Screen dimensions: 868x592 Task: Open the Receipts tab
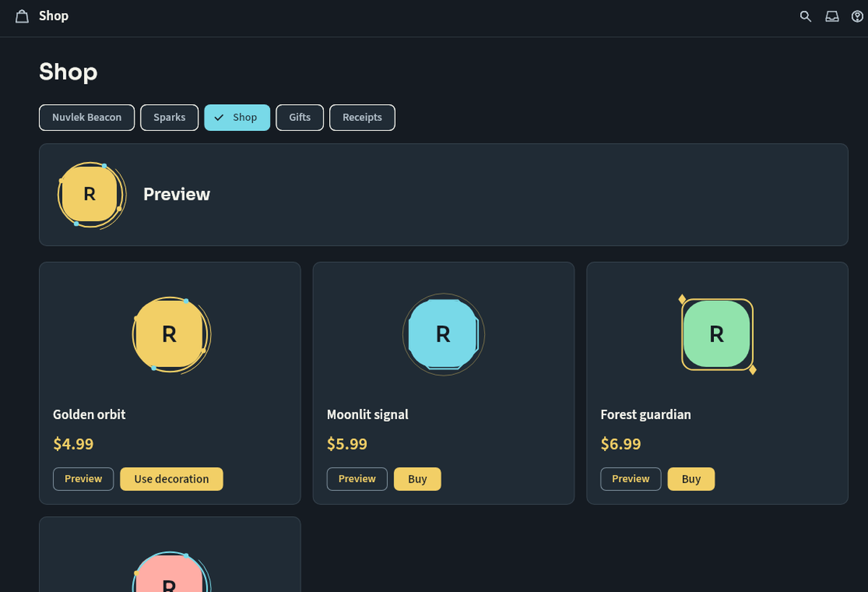pyautogui.click(x=362, y=117)
